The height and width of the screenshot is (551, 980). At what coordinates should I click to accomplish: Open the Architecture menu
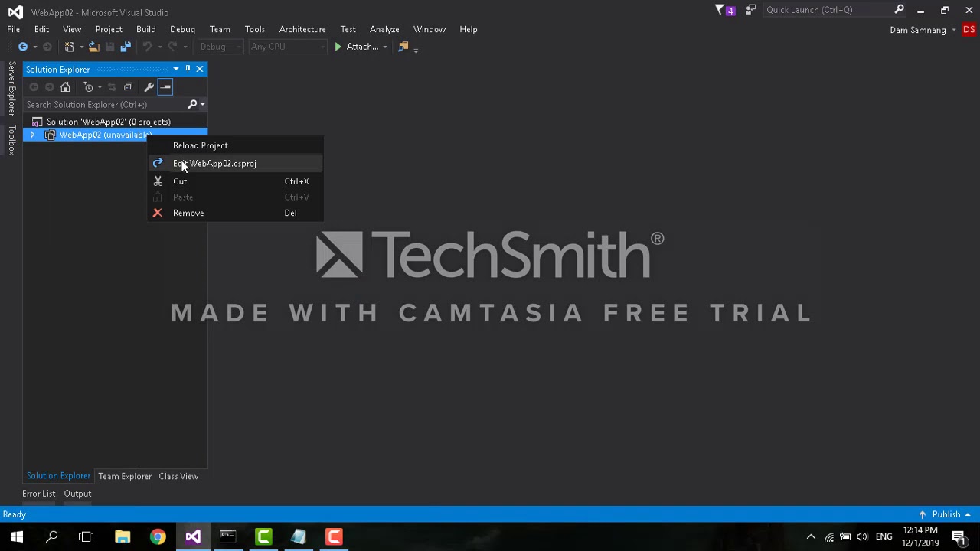(x=302, y=29)
